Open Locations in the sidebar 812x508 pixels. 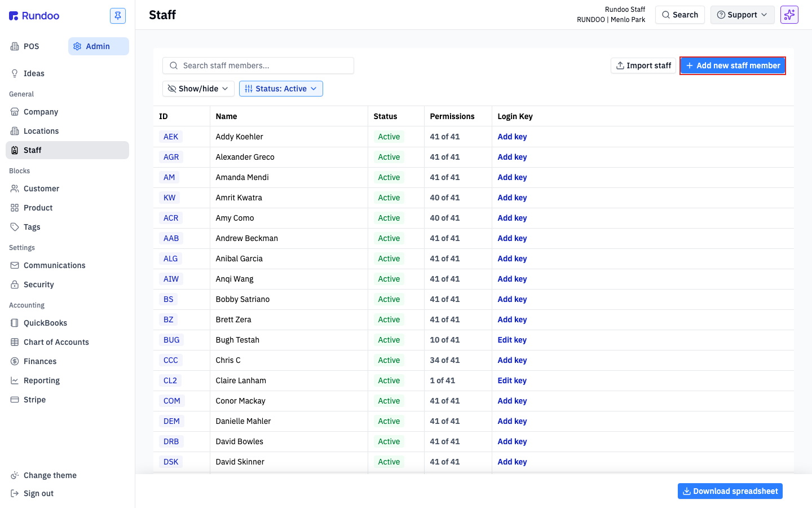click(x=67, y=131)
